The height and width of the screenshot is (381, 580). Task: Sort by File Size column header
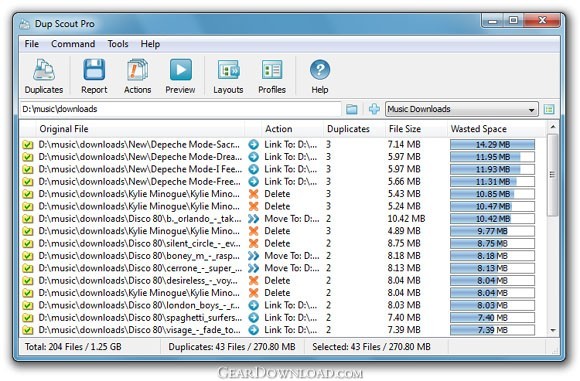click(416, 129)
